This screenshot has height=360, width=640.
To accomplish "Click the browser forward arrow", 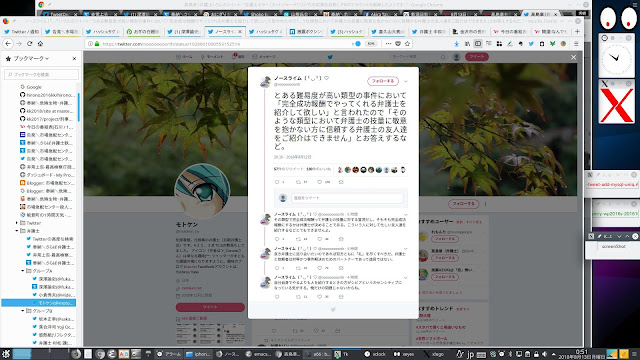I will coord(19,43).
